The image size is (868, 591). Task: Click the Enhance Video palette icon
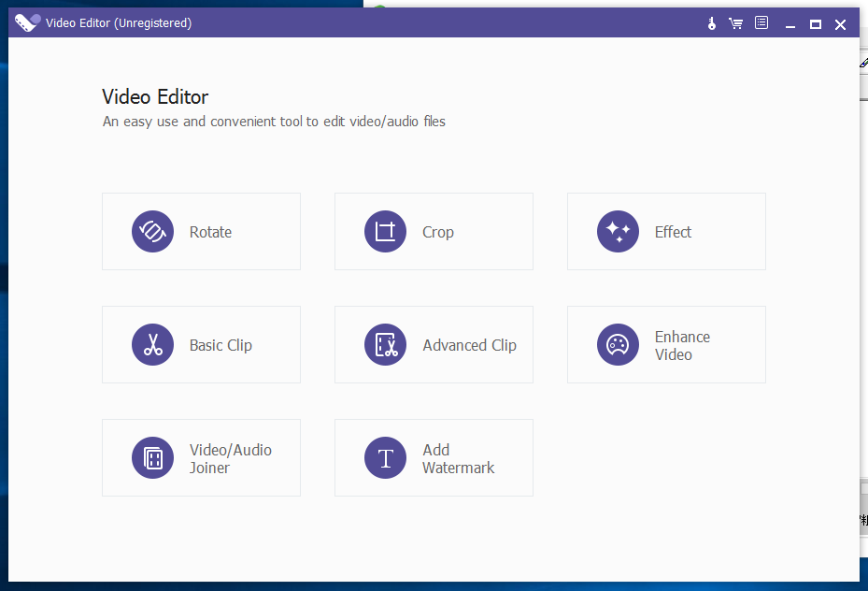point(618,344)
